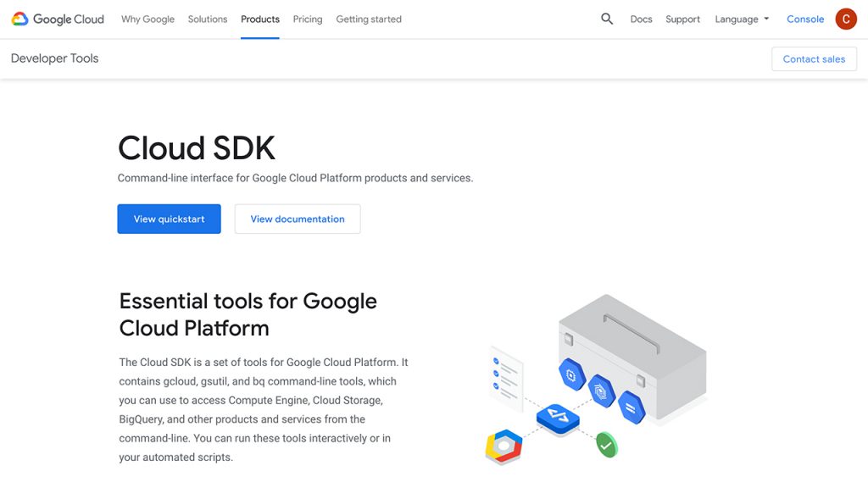Go to the Console
Viewport: 868px width, 488px height.
click(x=805, y=19)
